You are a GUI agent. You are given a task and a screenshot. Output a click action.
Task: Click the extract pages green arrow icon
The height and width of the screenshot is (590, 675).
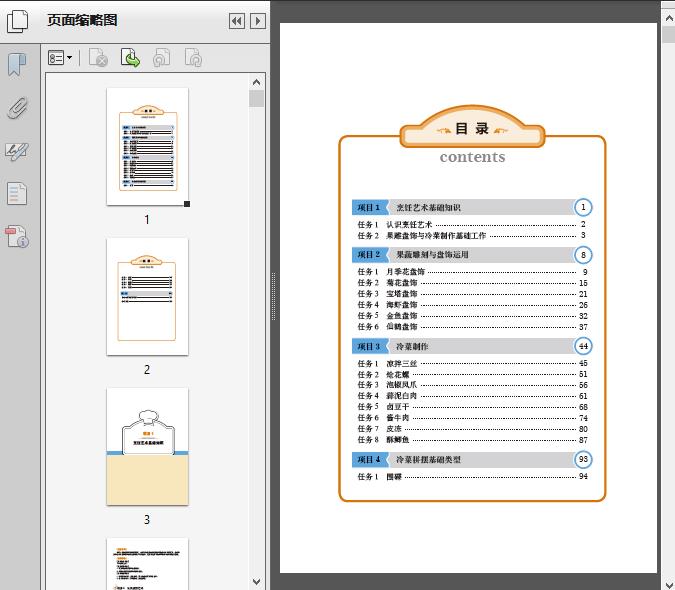(x=130, y=58)
